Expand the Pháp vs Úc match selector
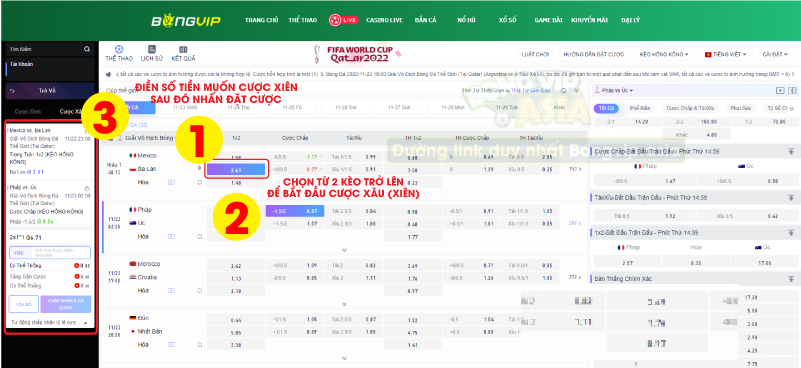Screen dimensions: 801x368 (x=616, y=90)
